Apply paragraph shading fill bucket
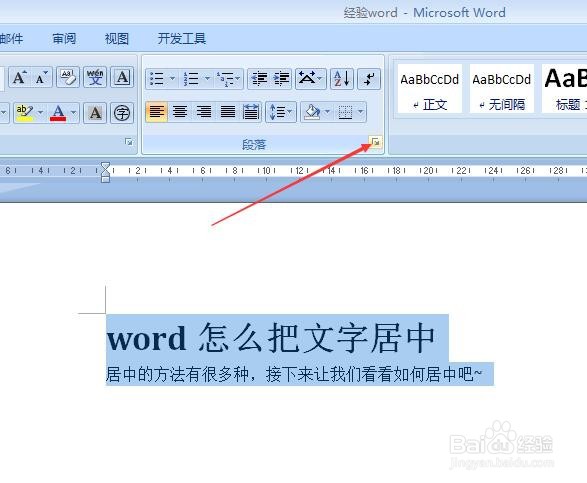This screenshot has height=483, width=587. 312,112
